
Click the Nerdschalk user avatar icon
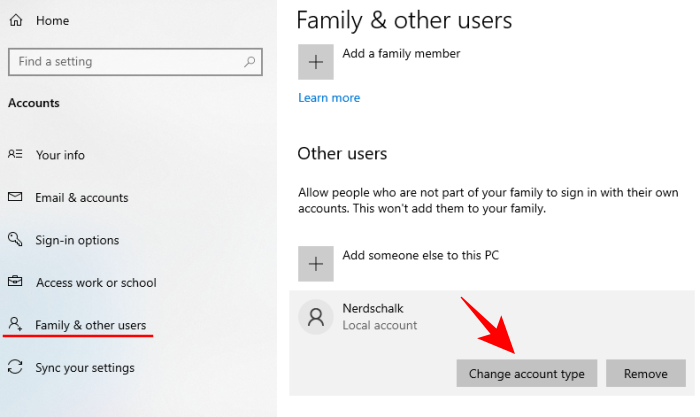pos(316,318)
